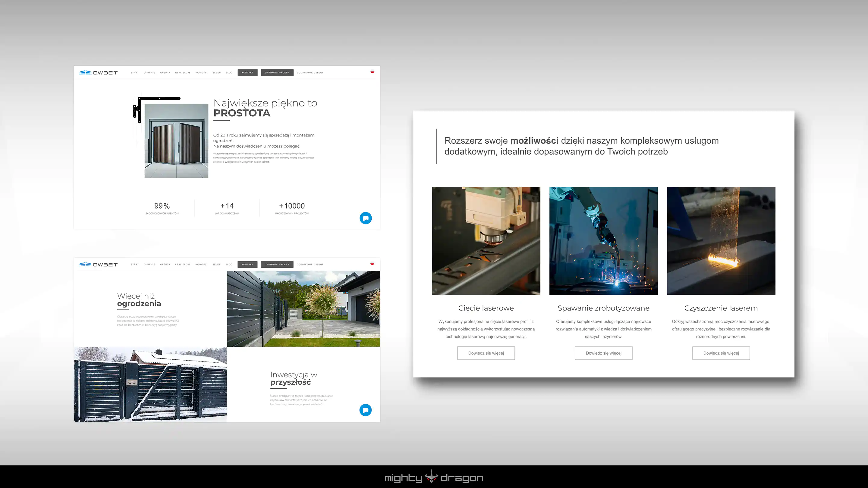The height and width of the screenshot is (488, 868).
Task: Click OWBET logo in the upper mockup header
Action: coord(98,73)
